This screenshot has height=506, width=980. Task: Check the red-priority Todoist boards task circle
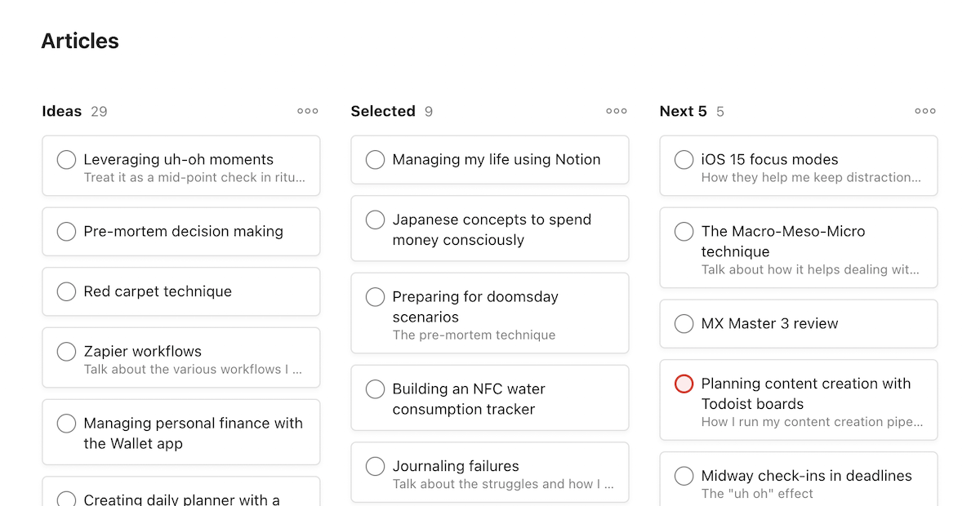coord(684,384)
